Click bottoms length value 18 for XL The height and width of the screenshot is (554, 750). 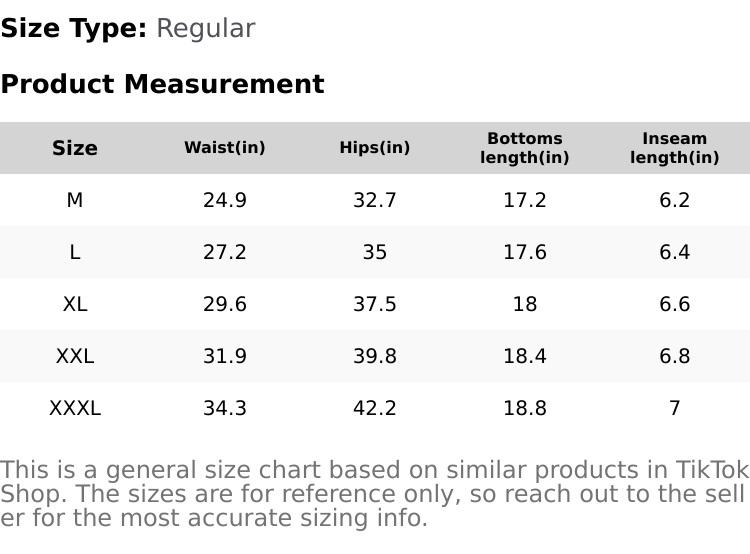[525, 304]
